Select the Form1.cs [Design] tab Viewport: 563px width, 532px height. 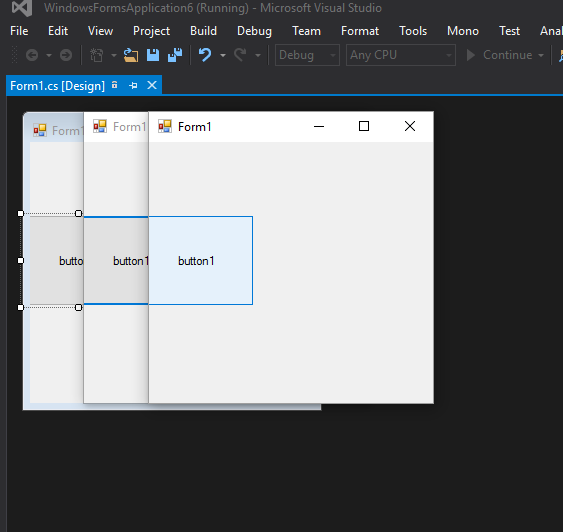point(57,86)
